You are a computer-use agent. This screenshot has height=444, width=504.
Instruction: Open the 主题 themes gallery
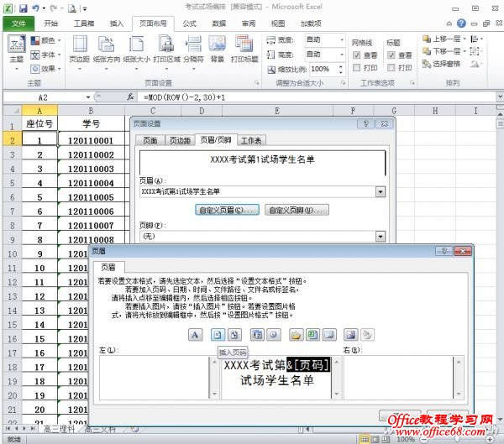pos(17,53)
